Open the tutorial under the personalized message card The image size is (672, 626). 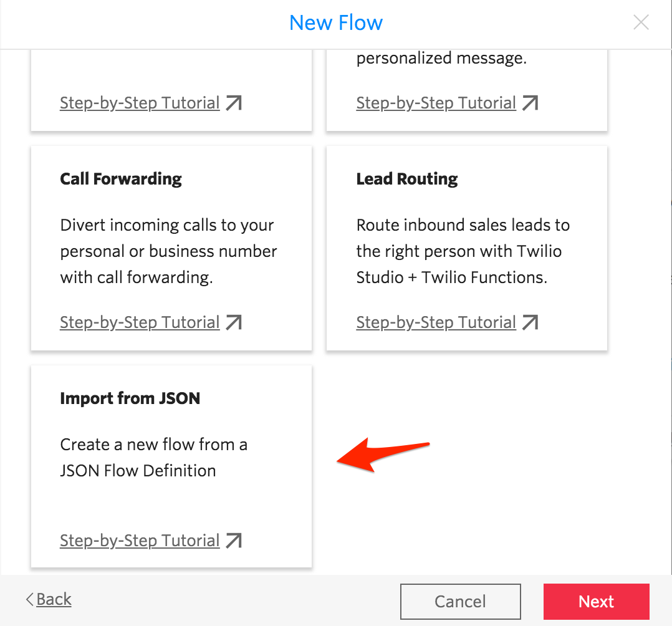tap(436, 102)
